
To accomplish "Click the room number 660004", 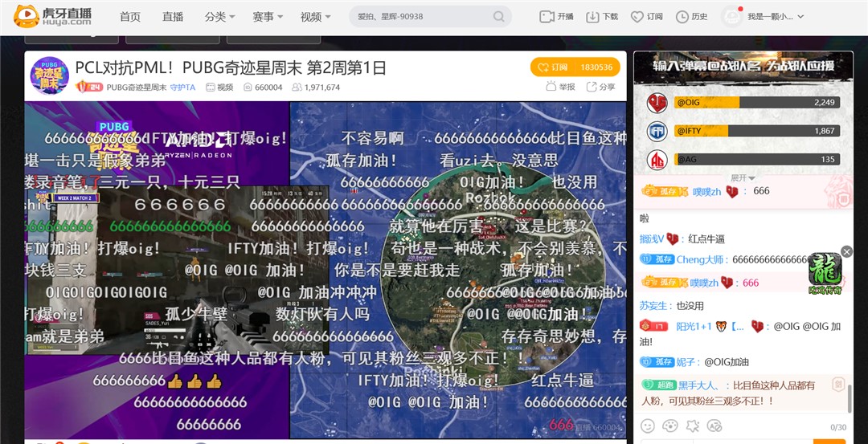I will (263, 88).
